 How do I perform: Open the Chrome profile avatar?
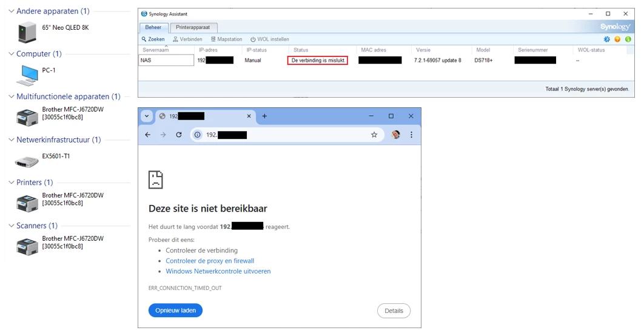(395, 135)
